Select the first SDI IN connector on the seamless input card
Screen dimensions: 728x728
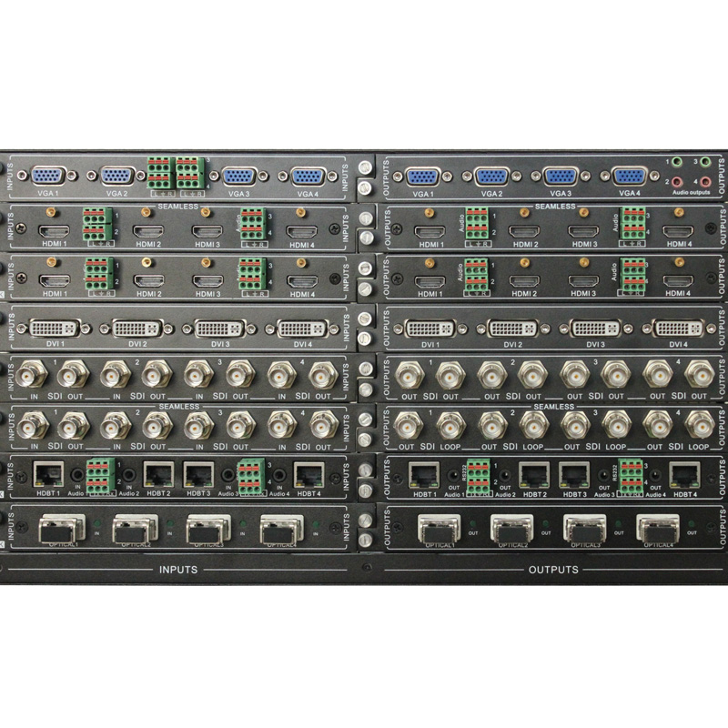click(x=33, y=425)
